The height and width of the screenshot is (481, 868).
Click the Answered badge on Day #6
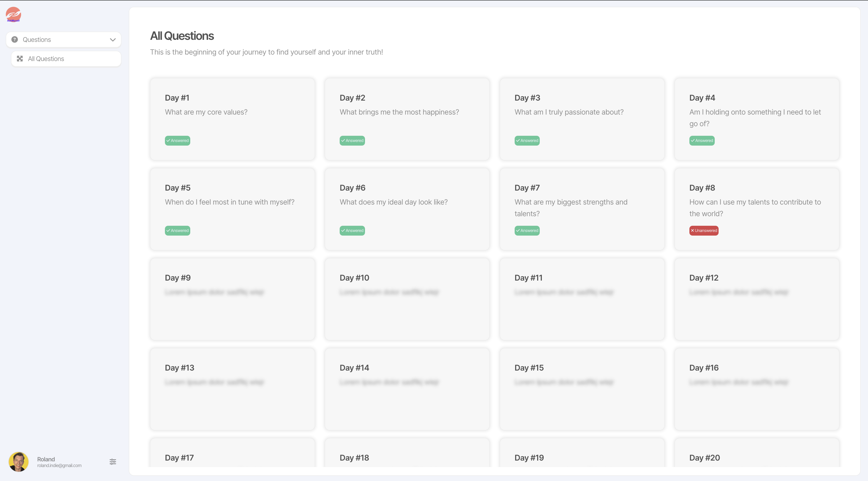[352, 231]
